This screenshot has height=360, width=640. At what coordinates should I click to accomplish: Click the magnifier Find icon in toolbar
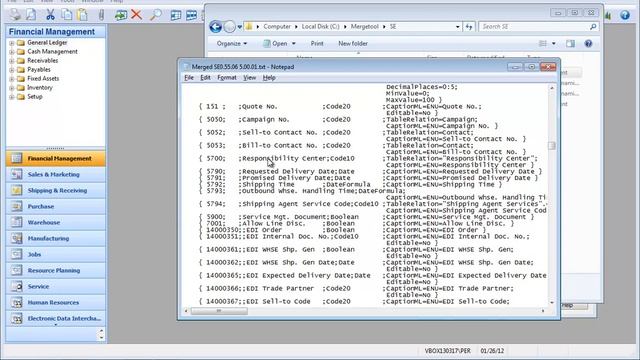[155, 15]
